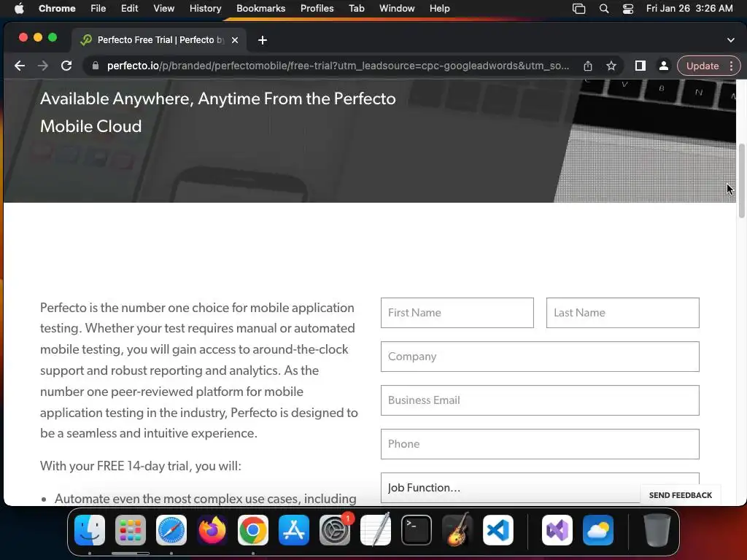The height and width of the screenshot is (560, 747).
Task: Click into the Company field
Action: (x=540, y=357)
